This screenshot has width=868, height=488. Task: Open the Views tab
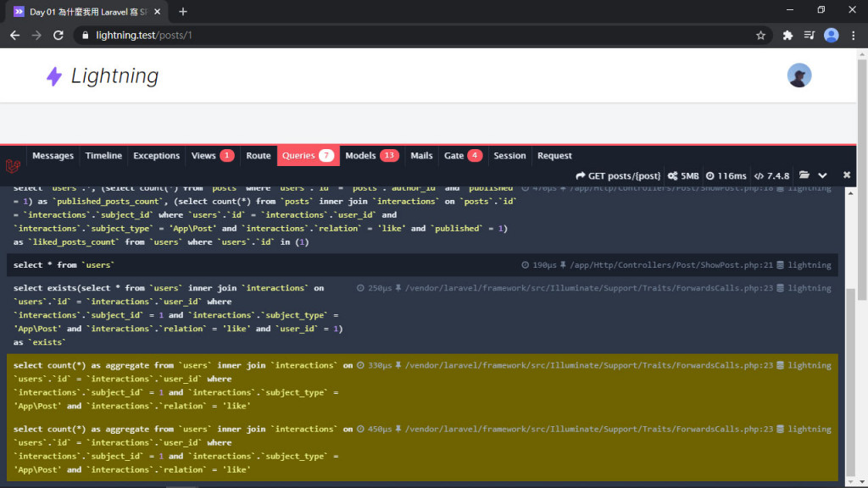coord(213,156)
